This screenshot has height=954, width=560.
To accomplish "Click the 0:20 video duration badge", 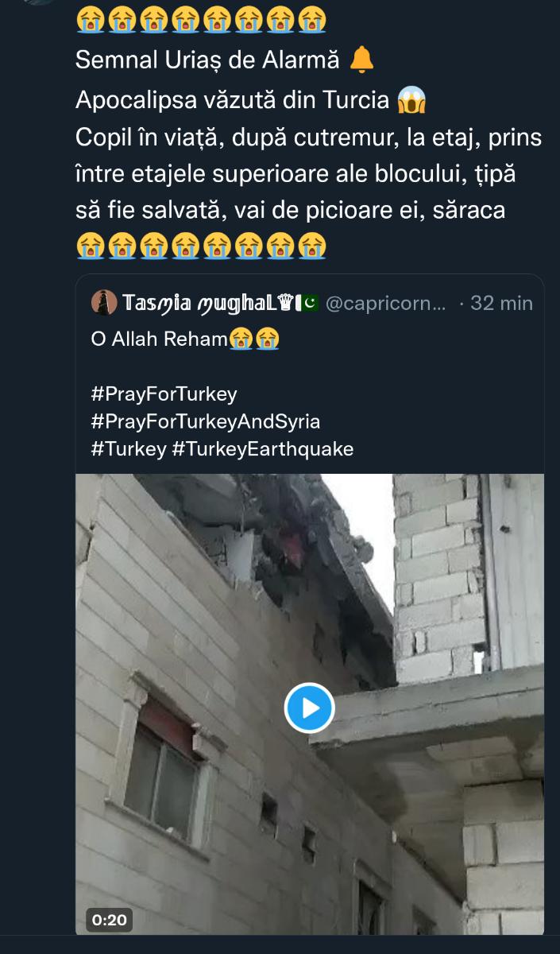I will (x=110, y=920).
